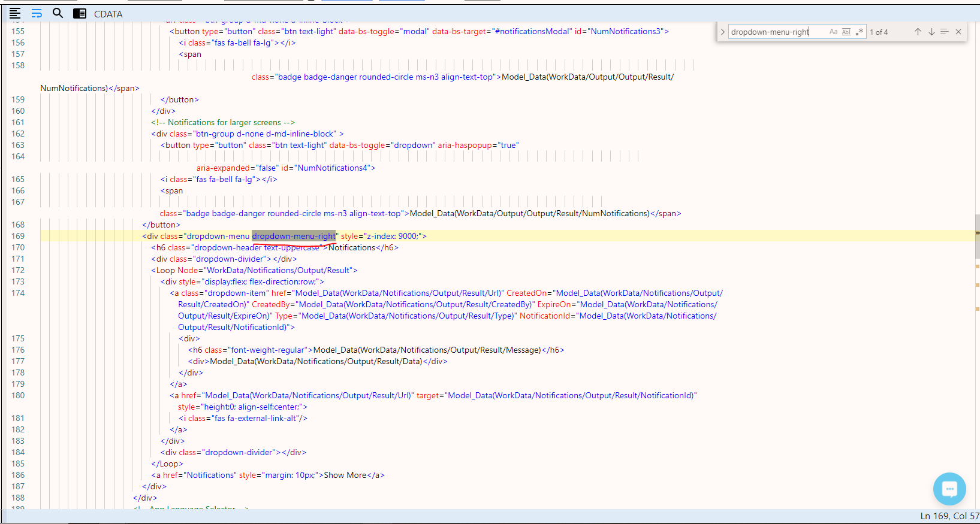Toggle word wrap in the editor toolbar
Screen dimensions: 980x524
[37, 13]
